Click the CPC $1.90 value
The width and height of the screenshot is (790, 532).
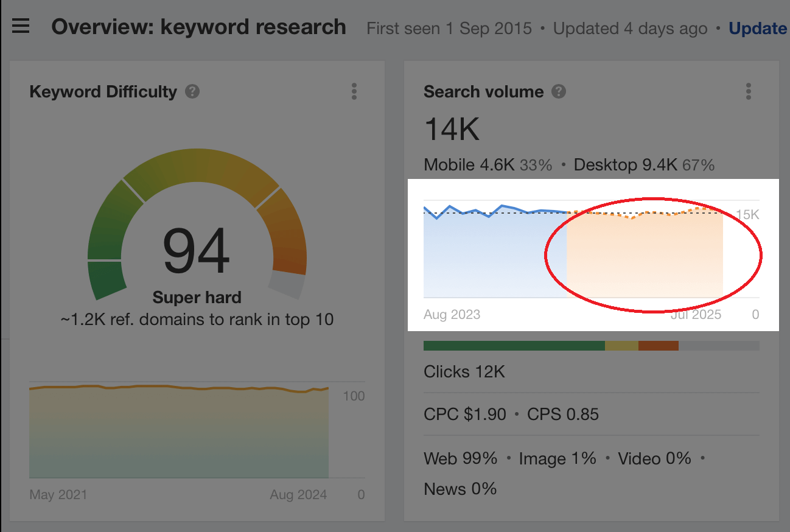click(464, 414)
